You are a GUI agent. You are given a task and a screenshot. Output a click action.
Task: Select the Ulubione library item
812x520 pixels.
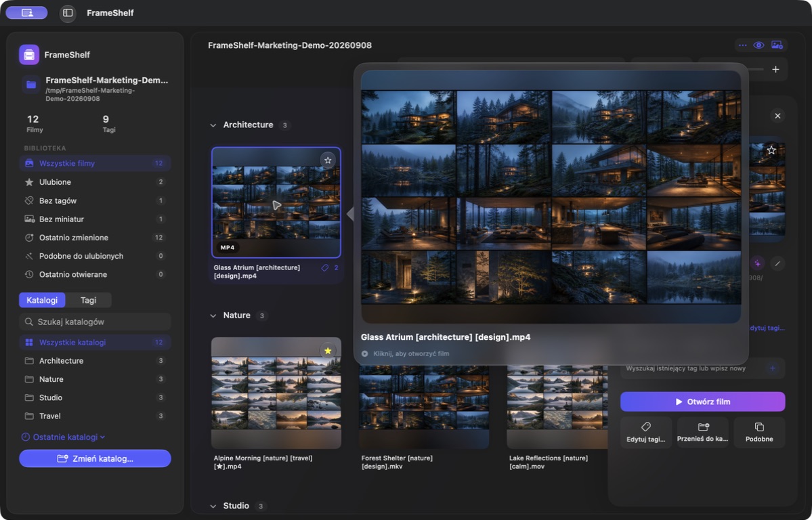tap(95, 181)
